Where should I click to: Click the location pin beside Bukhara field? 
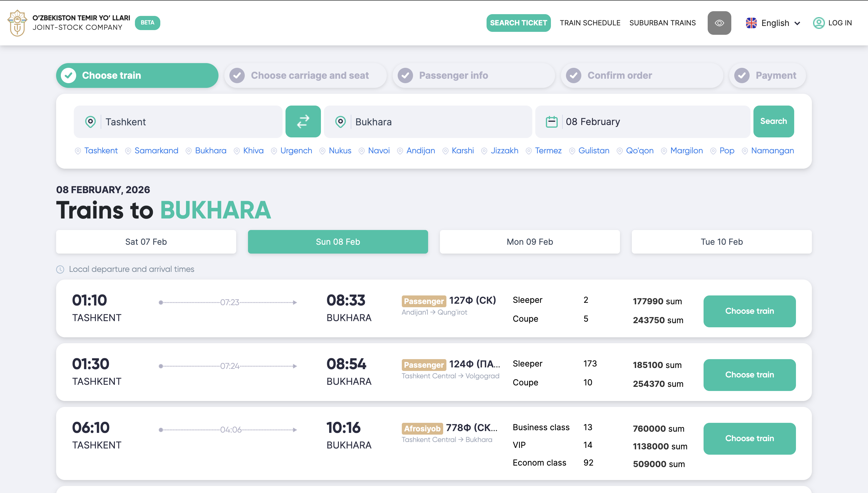341,121
